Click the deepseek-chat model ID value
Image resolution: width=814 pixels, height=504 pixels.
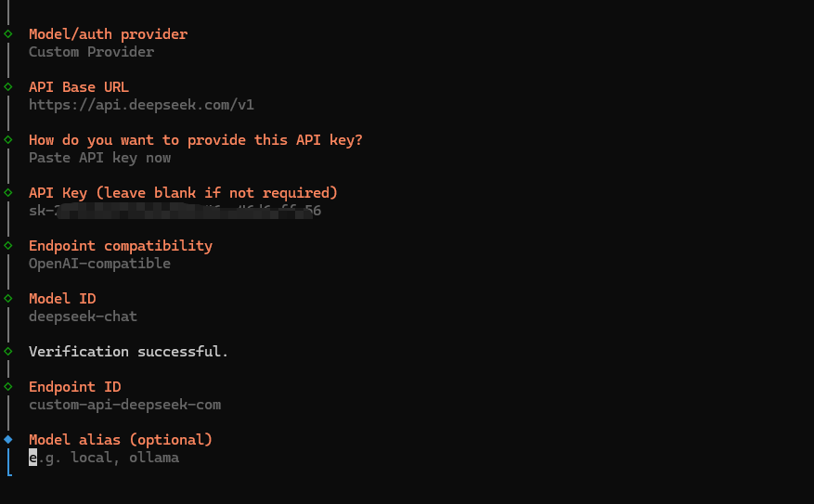point(83,317)
